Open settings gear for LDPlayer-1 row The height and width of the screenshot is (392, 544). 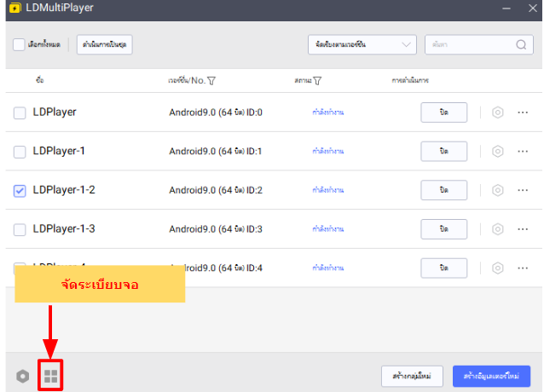[497, 151]
